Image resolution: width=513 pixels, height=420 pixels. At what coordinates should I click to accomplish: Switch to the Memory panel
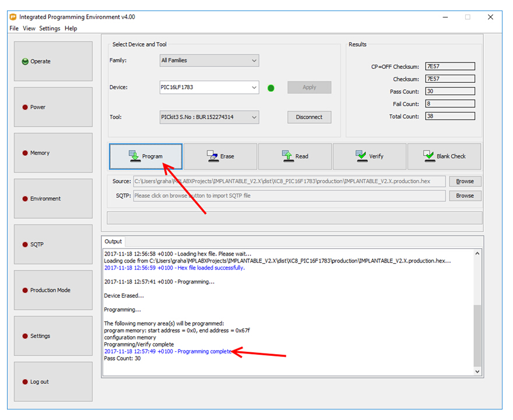click(x=53, y=153)
